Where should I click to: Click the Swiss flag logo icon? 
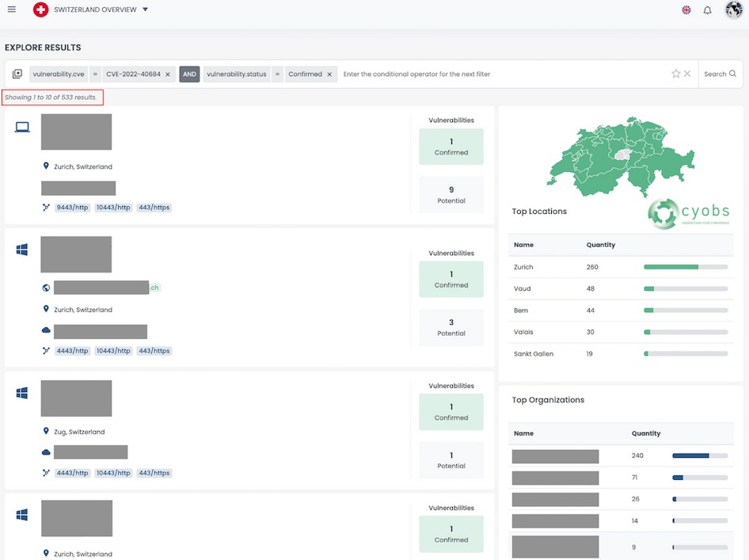40,10
